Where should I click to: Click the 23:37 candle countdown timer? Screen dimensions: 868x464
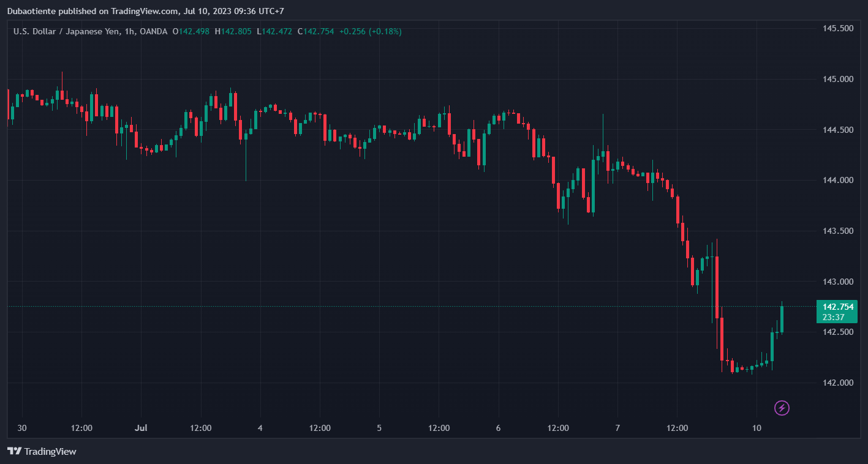pos(834,317)
